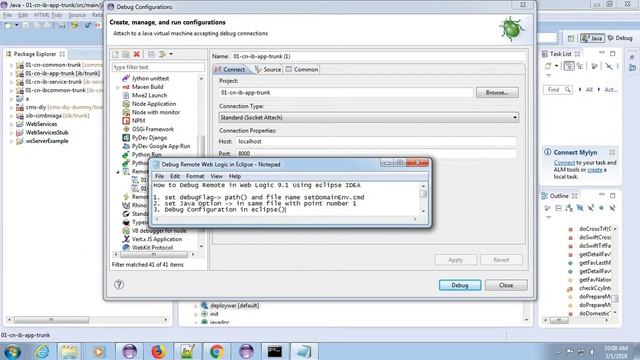This screenshot has width=640, height=360.
Task: Switch to the Connect tab
Action: tap(230, 69)
